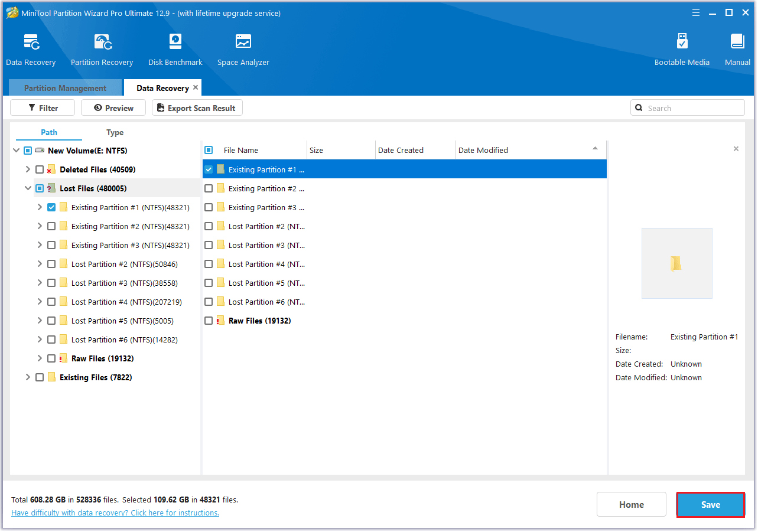Open the Data Recovery tool icon
Screen dimensions: 758x532
tap(31, 43)
